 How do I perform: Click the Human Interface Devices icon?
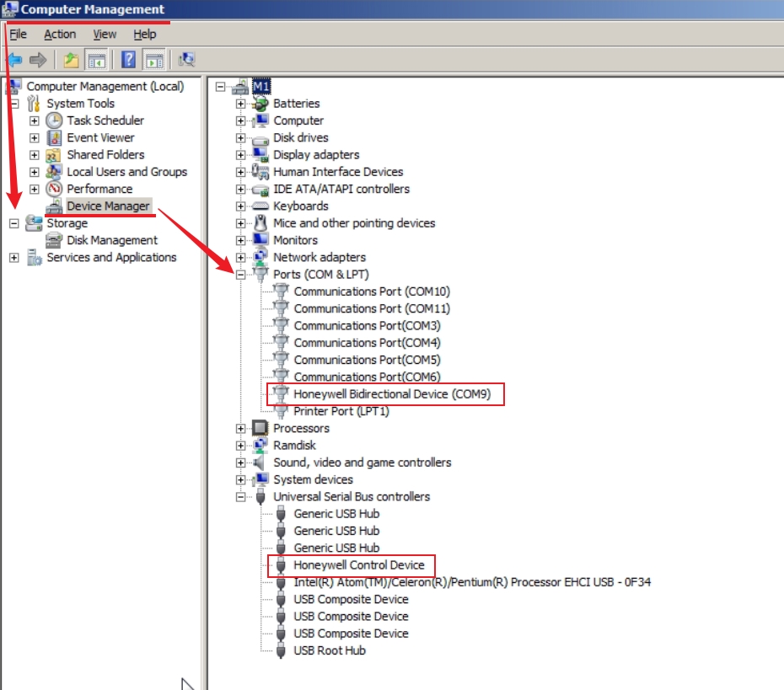click(x=260, y=172)
